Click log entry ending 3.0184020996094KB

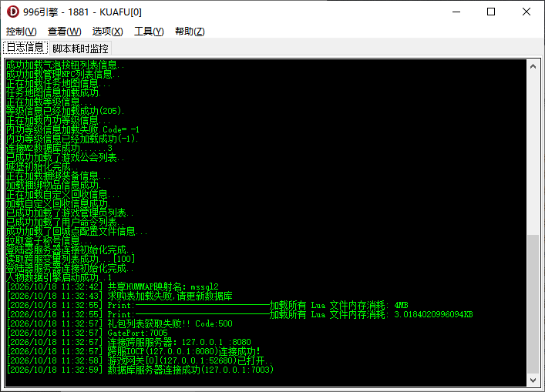click(x=240, y=314)
